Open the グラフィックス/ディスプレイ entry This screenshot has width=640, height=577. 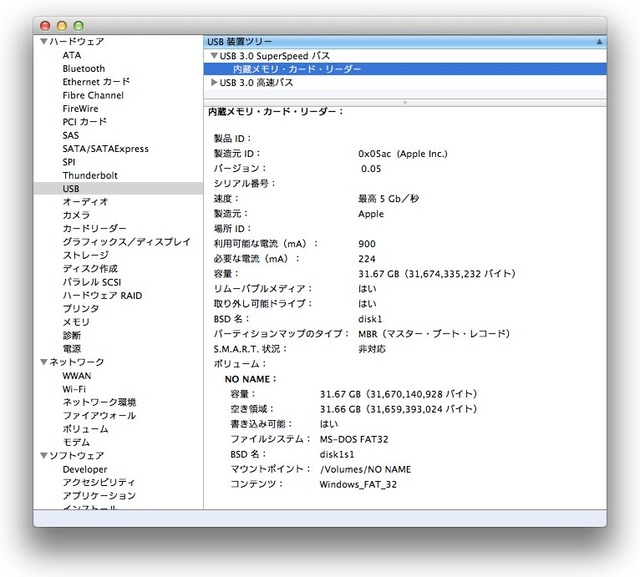(x=127, y=242)
